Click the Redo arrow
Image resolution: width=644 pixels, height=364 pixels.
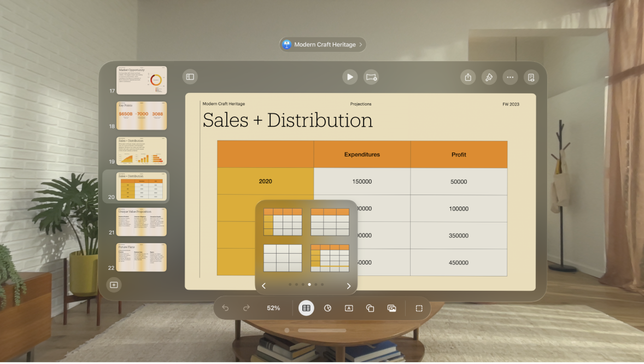[x=247, y=308]
